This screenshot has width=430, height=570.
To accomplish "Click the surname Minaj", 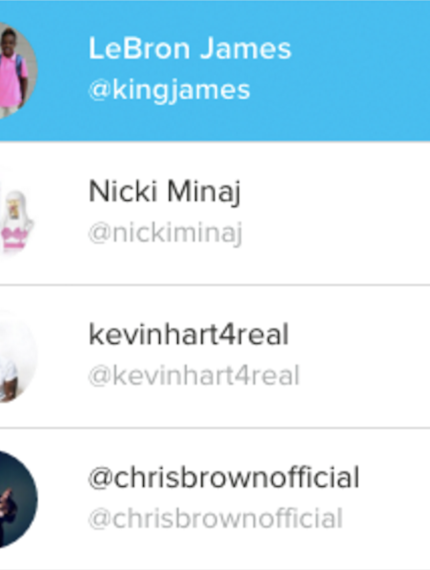I will (204, 193).
